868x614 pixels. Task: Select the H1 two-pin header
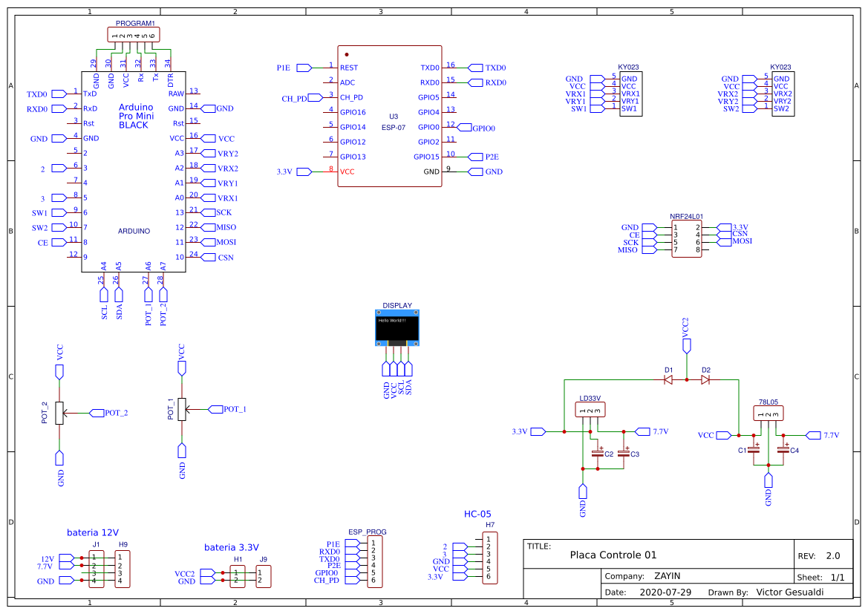click(x=238, y=576)
